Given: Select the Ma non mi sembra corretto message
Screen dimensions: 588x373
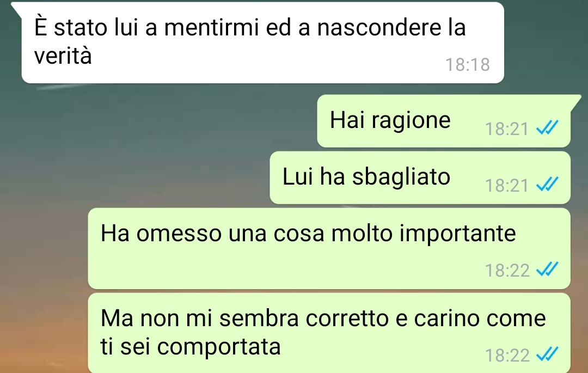Looking at the screenshot, I should point(329,333).
